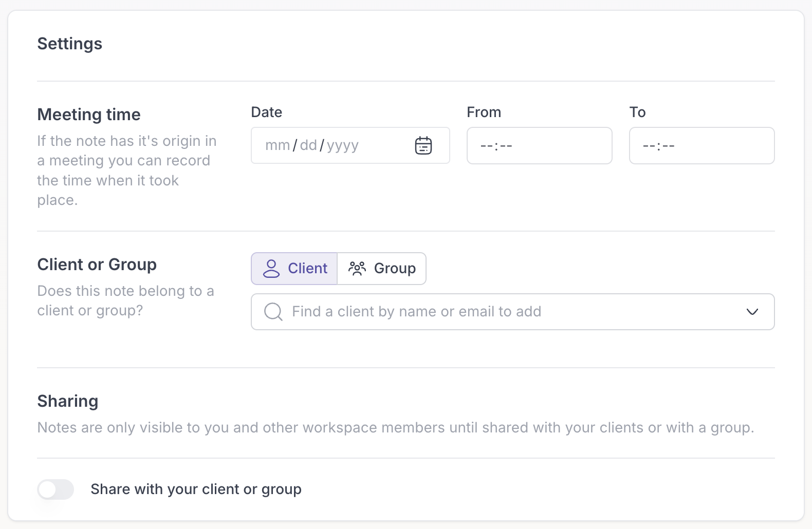This screenshot has height=529, width=812.
Task: Select the day (dd) part of the date
Action: 308,146
